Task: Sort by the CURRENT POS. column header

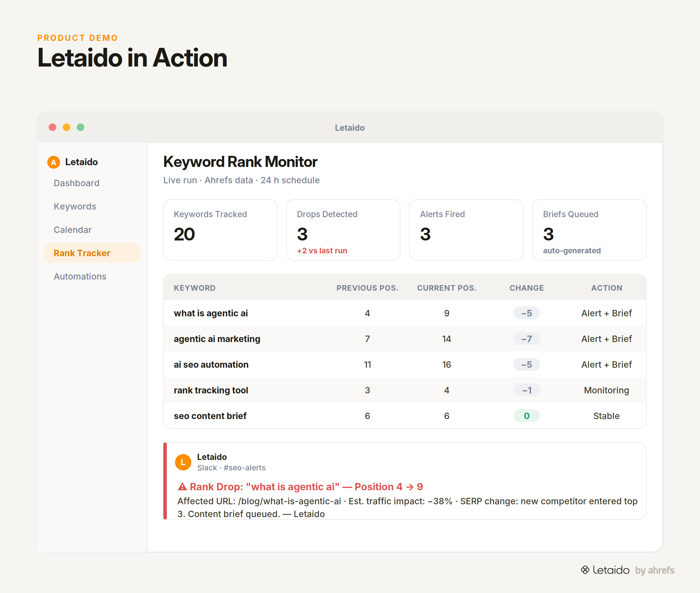Action: coord(447,288)
